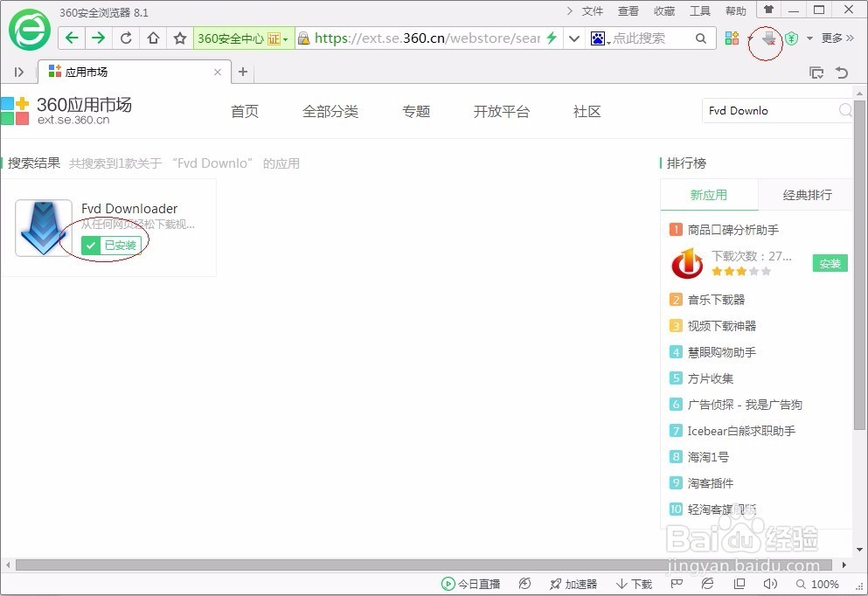Open the 帮助 menu

736,11
